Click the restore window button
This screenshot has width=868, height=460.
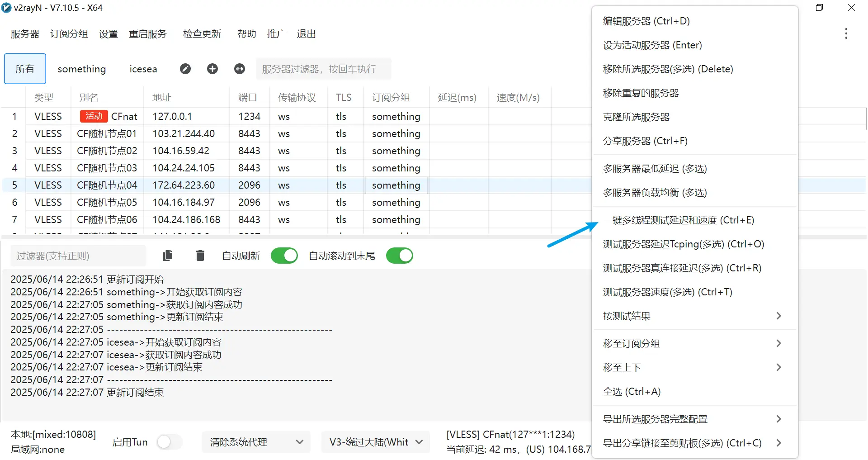[819, 8]
